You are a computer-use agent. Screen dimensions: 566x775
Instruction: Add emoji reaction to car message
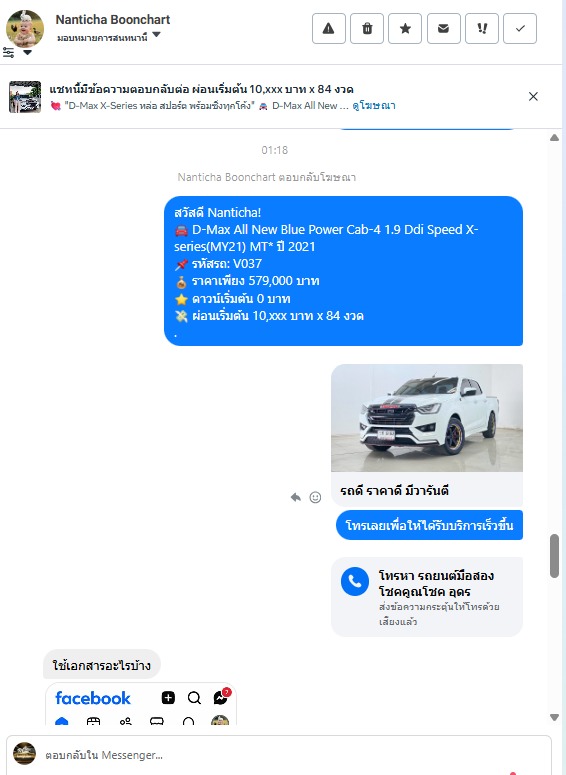(x=315, y=497)
